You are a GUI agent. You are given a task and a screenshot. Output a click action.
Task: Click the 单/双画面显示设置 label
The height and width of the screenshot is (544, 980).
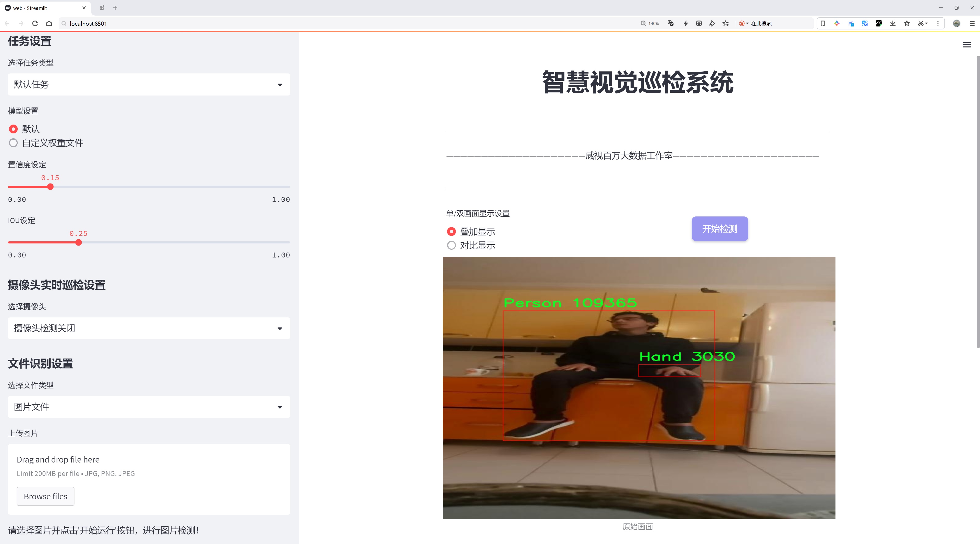(x=478, y=213)
